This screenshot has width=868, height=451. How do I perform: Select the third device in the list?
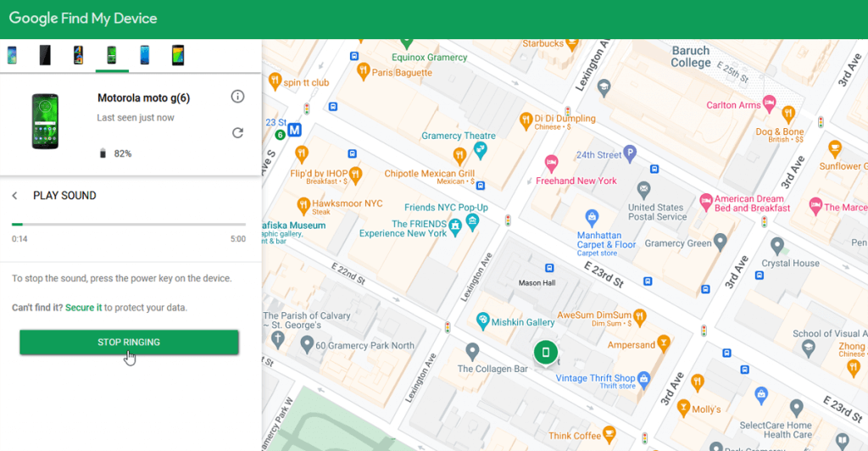click(x=78, y=55)
